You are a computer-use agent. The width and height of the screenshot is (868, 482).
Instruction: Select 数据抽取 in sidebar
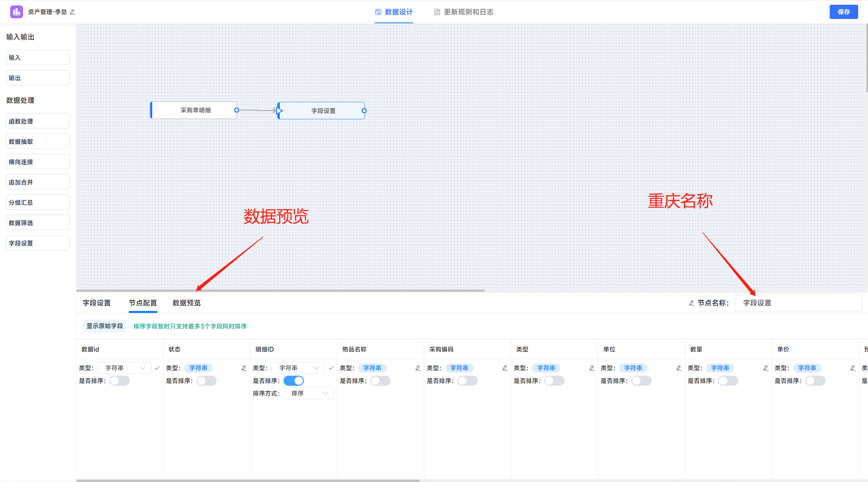(38, 141)
